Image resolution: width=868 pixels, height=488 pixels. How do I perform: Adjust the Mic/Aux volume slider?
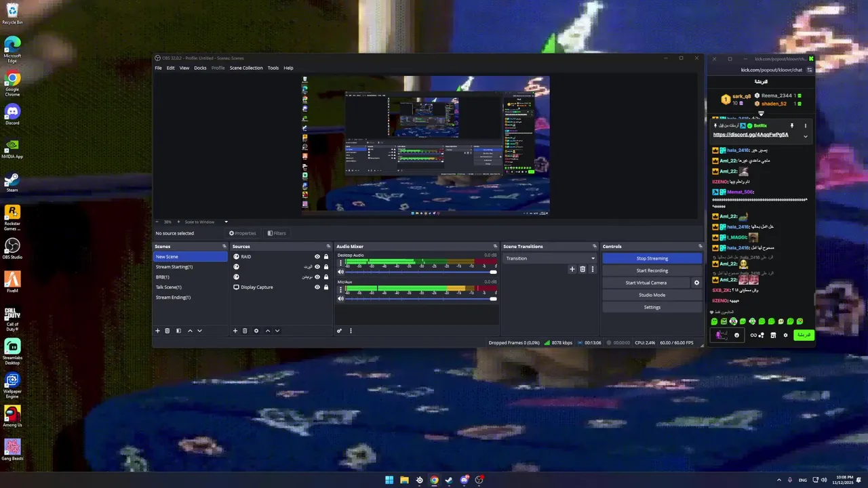coord(421,298)
